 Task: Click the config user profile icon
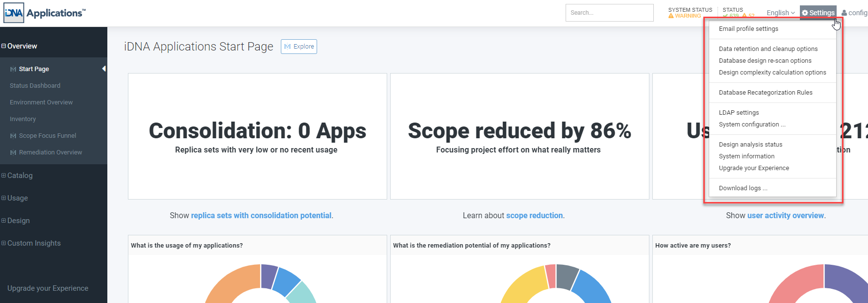844,13
